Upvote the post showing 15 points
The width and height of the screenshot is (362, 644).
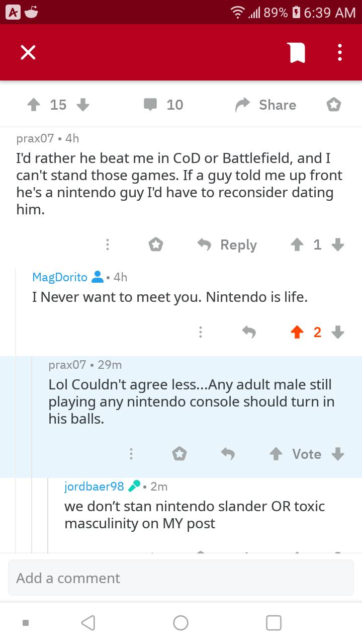point(33,105)
